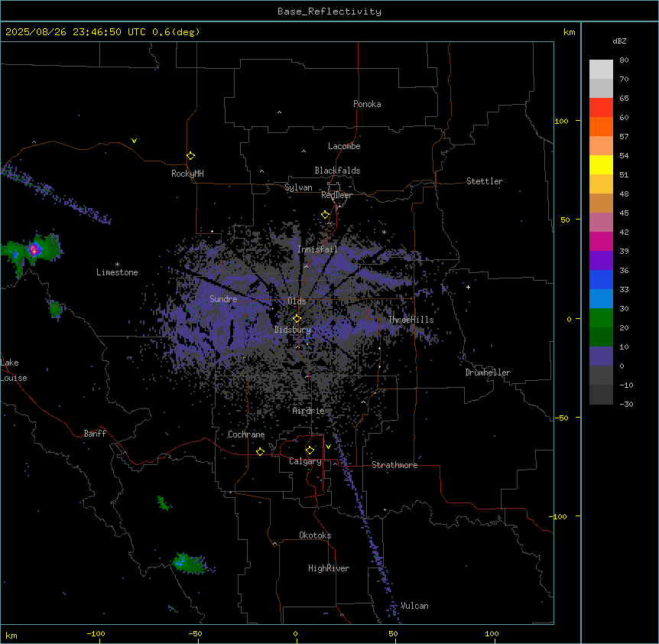This screenshot has width=659, height=644.
Task: Click the HighRiver label
Action: 329,568
